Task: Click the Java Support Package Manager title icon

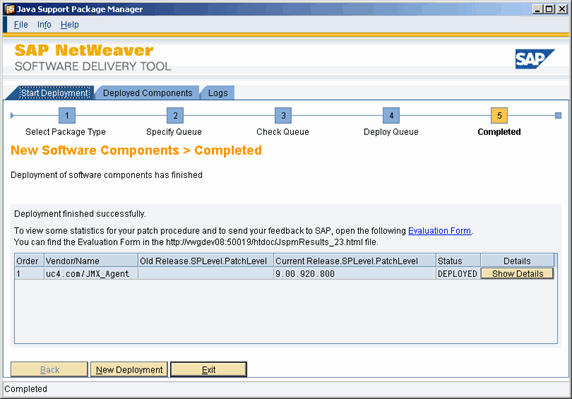Action: [x=9, y=9]
